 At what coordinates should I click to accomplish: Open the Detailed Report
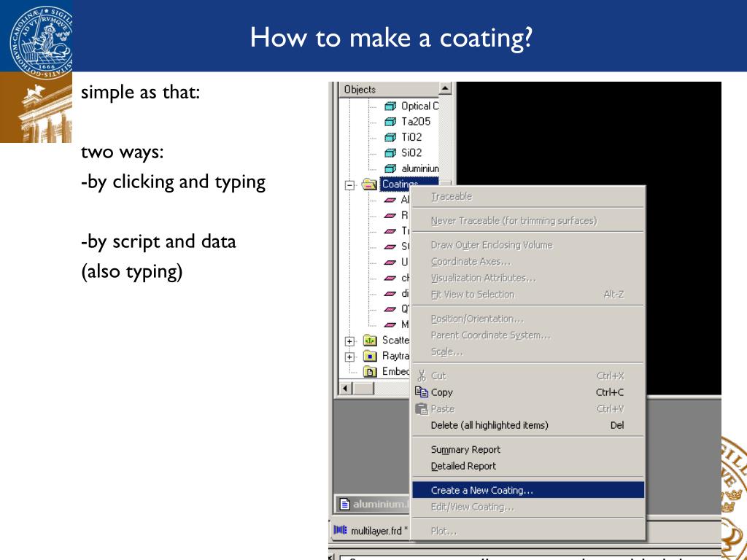(x=528, y=466)
